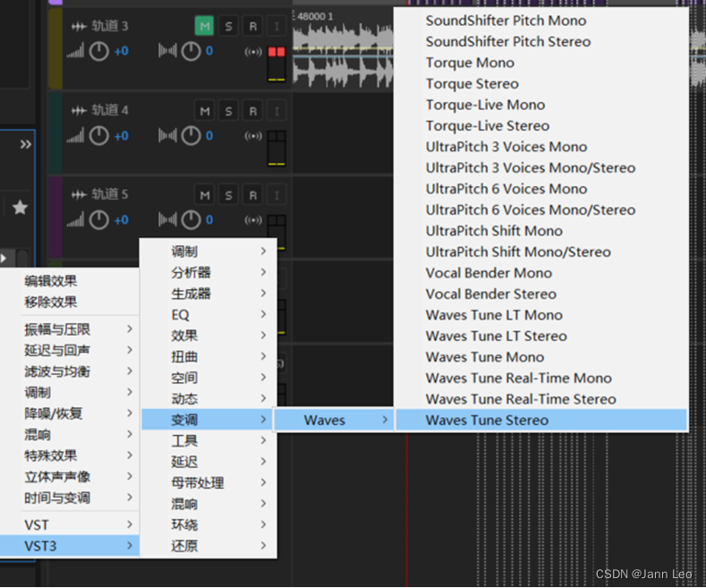Image resolution: width=706 pixels, height=588 pixels.
Task: Select the Torque-Live Stereo plugin
Action: pyautogui.click(x=541, y=125)
